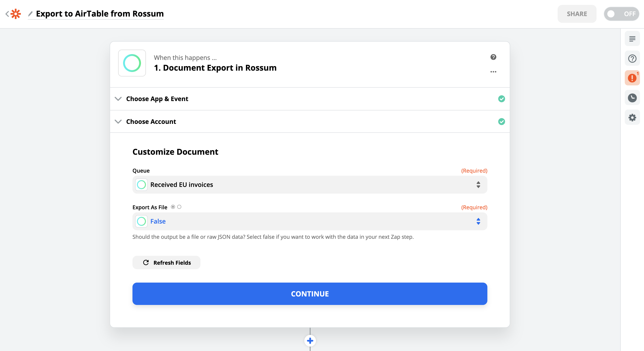Select second radio button beside Export As File

(179, 207)
